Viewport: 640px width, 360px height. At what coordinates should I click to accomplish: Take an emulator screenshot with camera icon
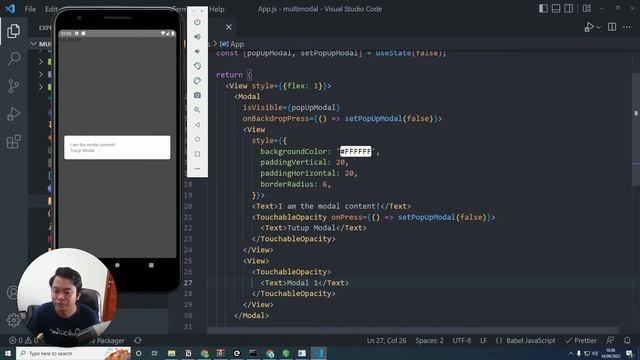tap(198, 95)
